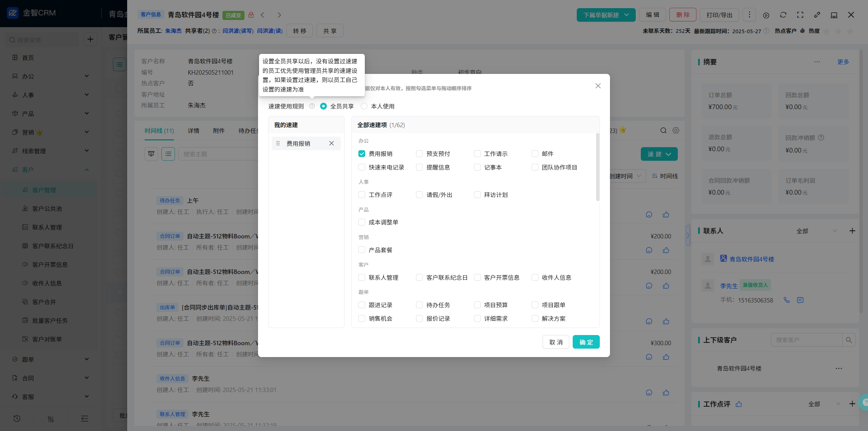Click the 搜索客户 input field
868x431 pixels.
806,340
